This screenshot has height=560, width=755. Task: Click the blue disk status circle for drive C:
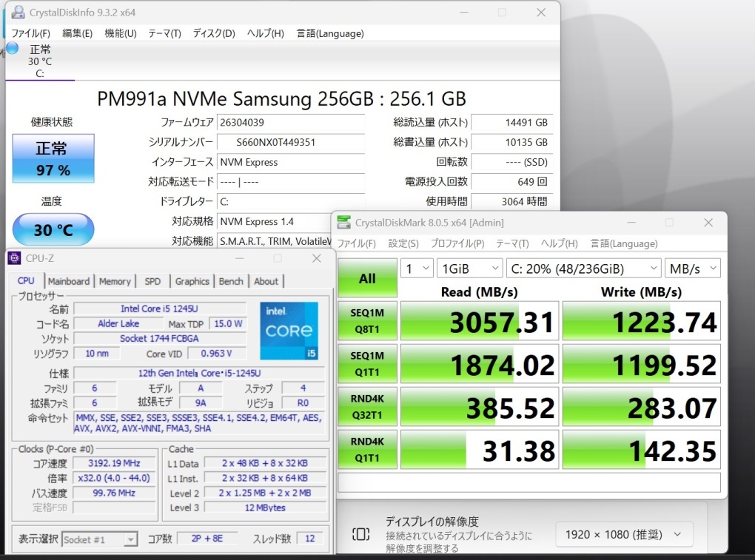click(13, 48)
